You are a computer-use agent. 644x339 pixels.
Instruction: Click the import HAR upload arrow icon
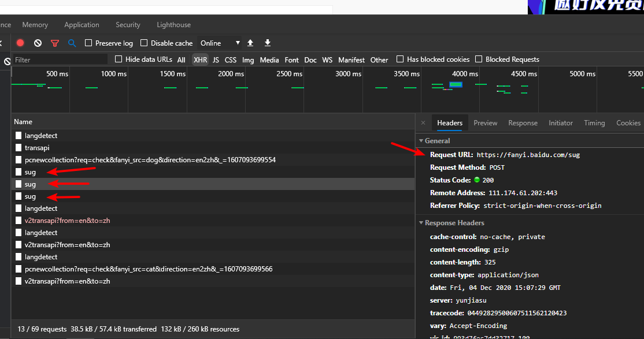click(x=250, y=43)
